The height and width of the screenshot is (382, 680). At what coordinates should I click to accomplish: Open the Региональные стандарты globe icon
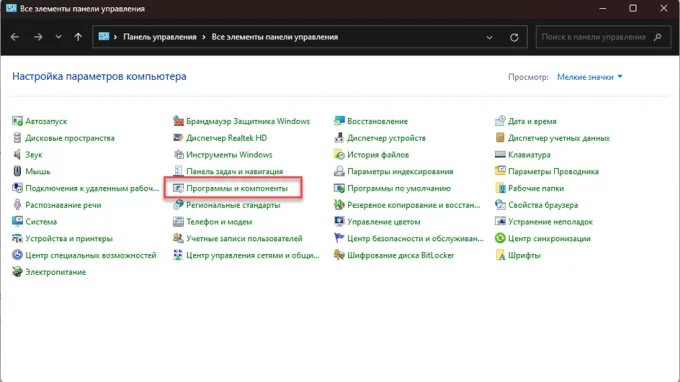[178, 205]
